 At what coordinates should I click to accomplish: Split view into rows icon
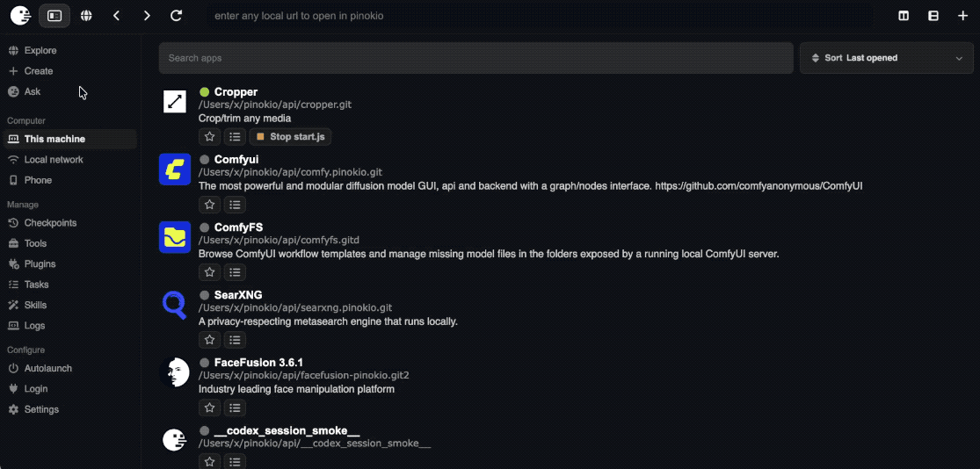click(x=933, y=16)
